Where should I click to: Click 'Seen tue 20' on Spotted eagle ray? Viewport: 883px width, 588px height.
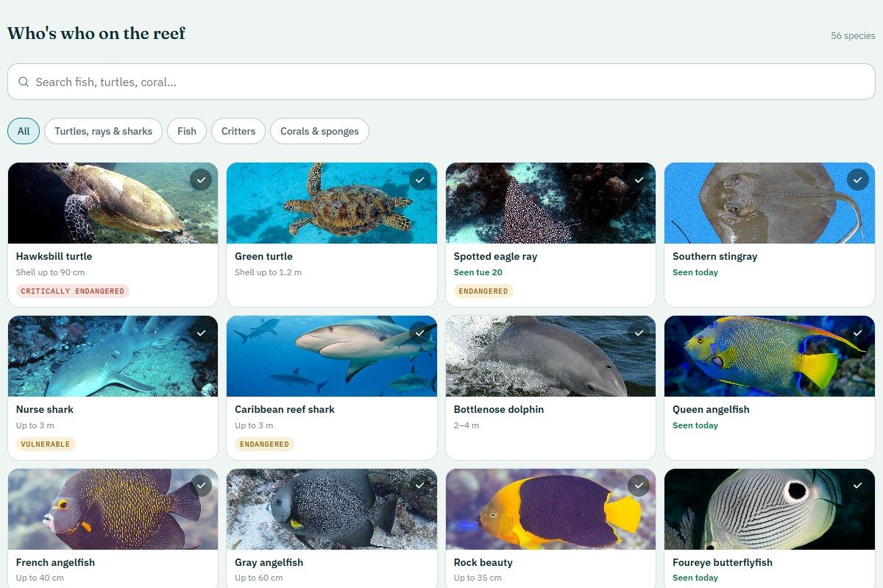point(478,272)
